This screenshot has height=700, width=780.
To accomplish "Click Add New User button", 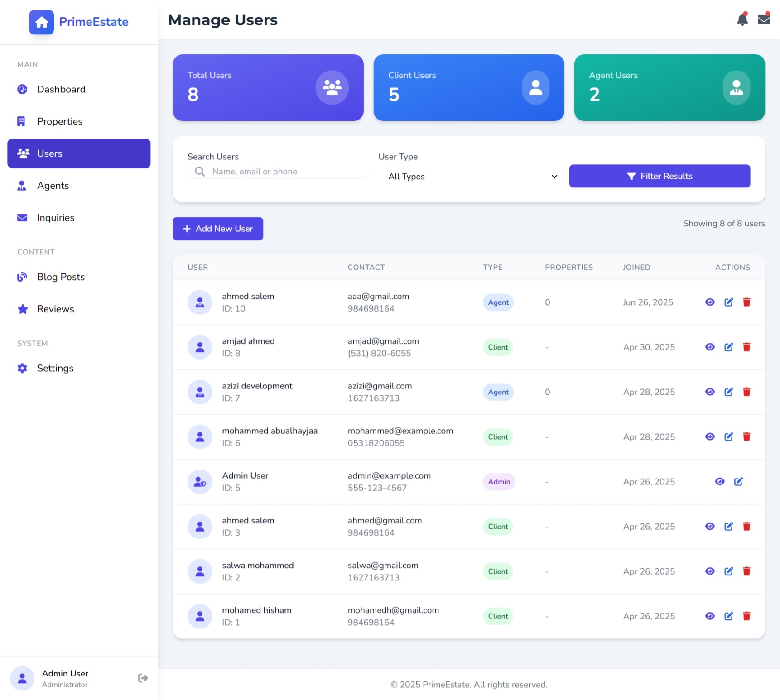I will point(218,229).
